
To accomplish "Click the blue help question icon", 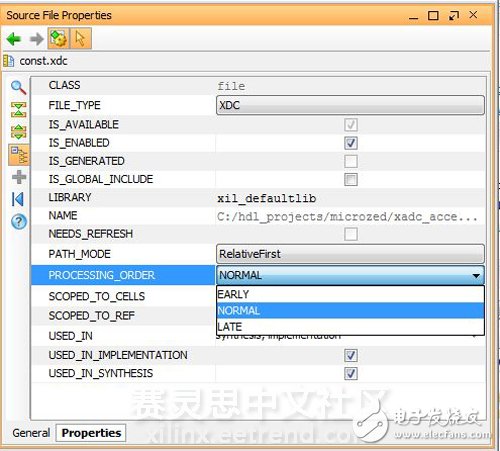I will tap(19, 221).
